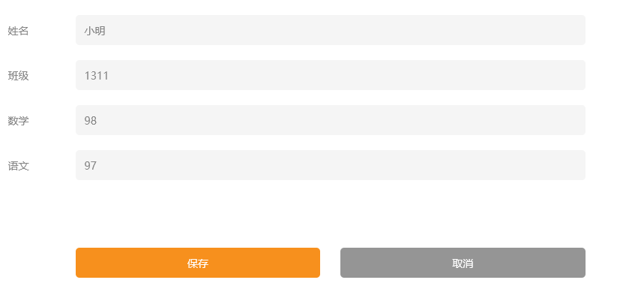This screenshot has height=289, width=644.
Task: Activate the text box showing 98
Action: click(330, 120)
